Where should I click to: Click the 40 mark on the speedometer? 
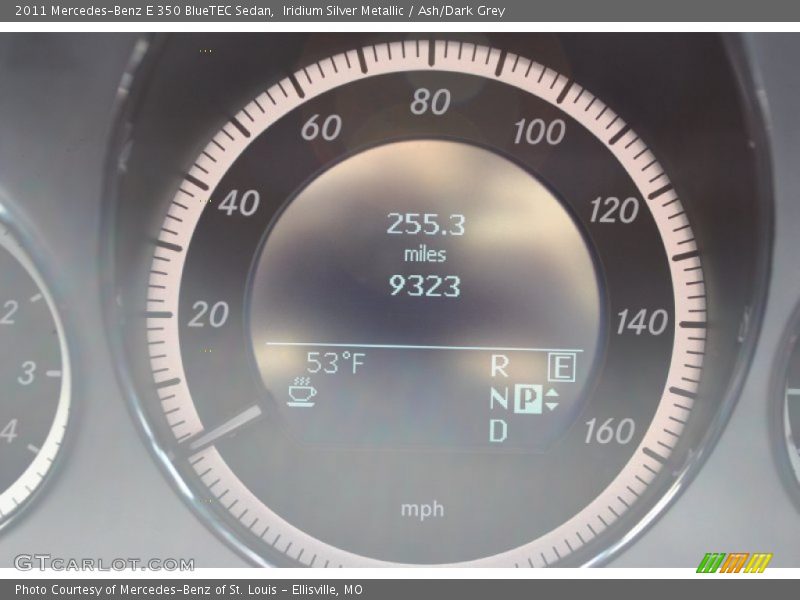tap(239, 203)
